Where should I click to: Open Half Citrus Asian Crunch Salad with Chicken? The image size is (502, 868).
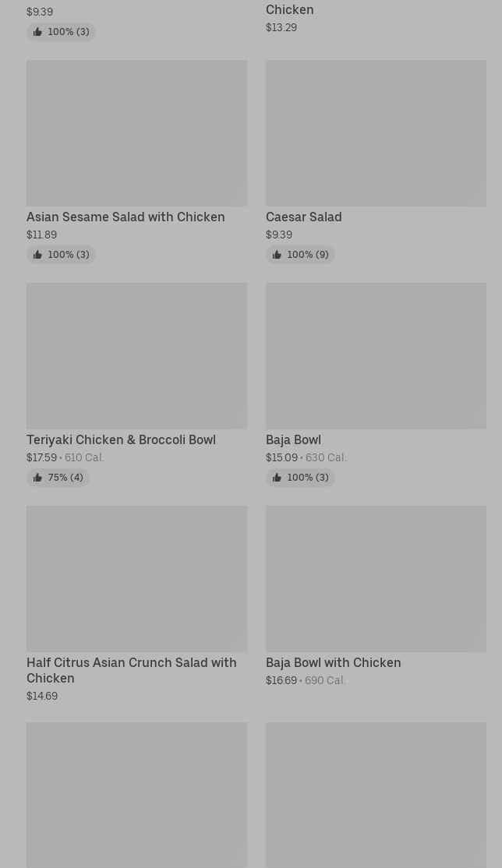131,670
